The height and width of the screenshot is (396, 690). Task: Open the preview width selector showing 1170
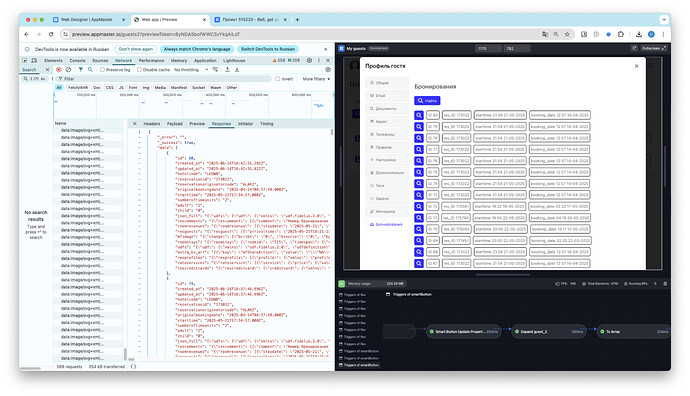point(488,48)
